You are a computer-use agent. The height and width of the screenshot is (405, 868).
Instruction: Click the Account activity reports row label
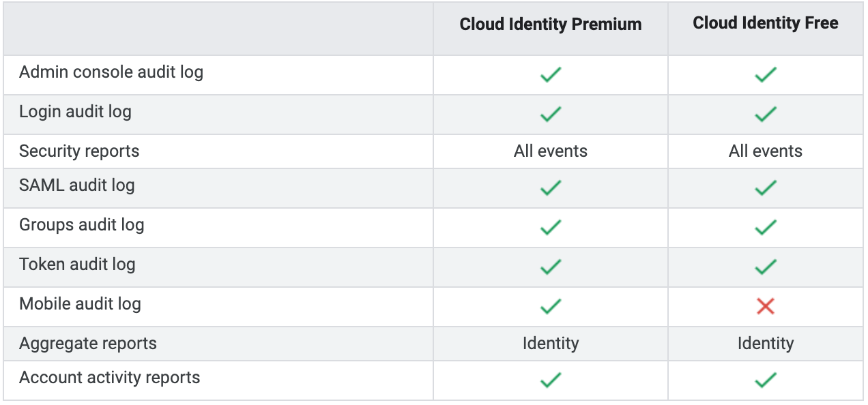(110, 378)
